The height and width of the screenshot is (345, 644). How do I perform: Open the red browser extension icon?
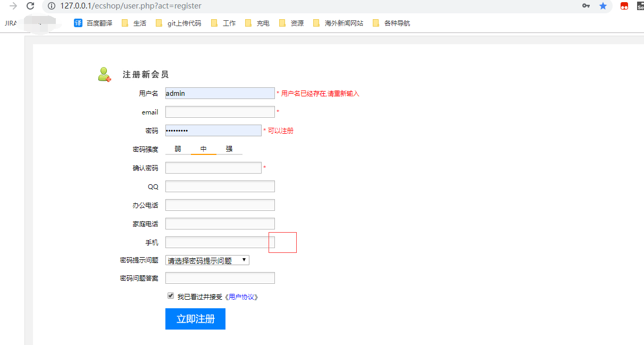[623, 6]
